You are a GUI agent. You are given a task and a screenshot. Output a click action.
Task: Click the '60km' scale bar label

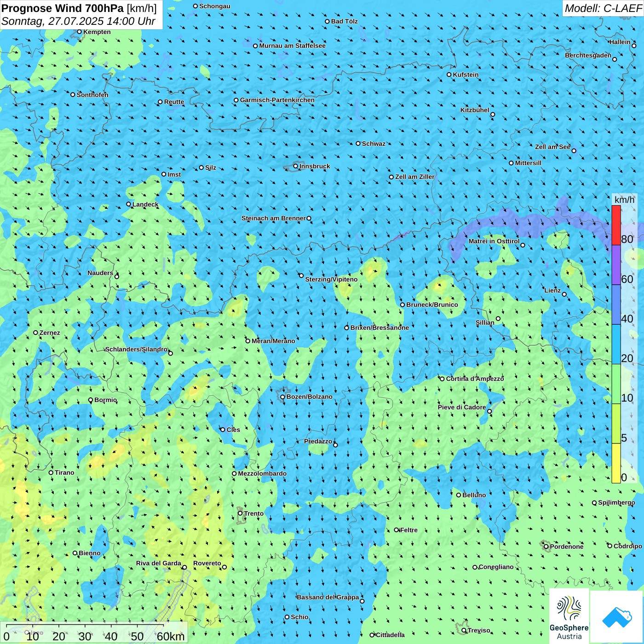tap(171, 636)
